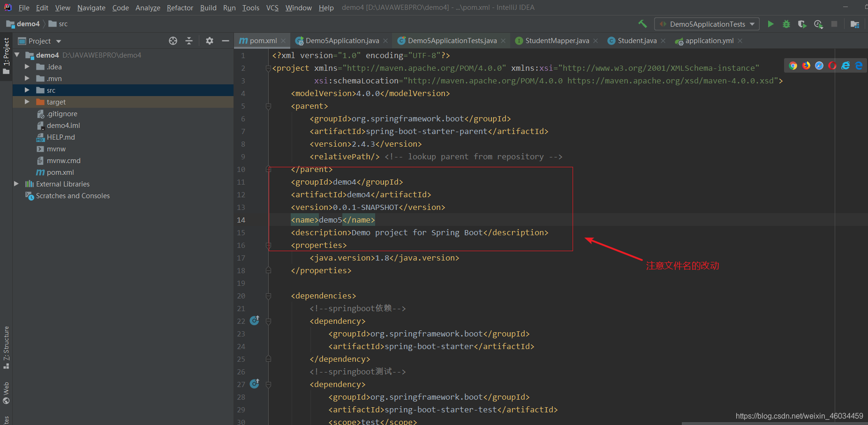The height and width of the screenshot is (425, 868).
Task: Collapse all in Project panel
Action: click(x=189, y=41)
